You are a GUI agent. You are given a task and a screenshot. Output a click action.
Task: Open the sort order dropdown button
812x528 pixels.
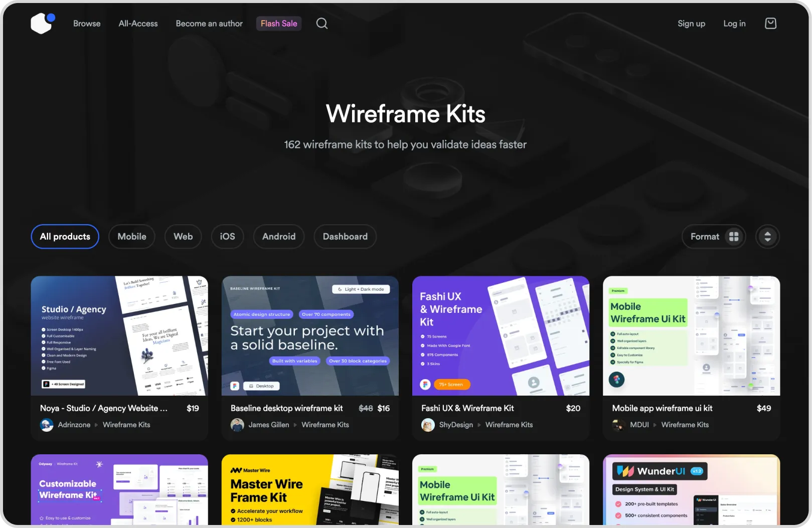767,237
